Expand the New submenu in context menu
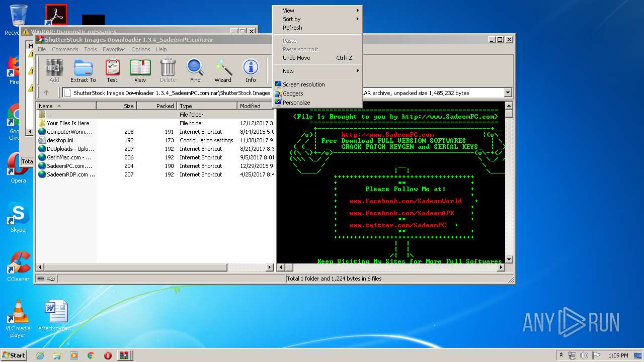 (317, 71)
